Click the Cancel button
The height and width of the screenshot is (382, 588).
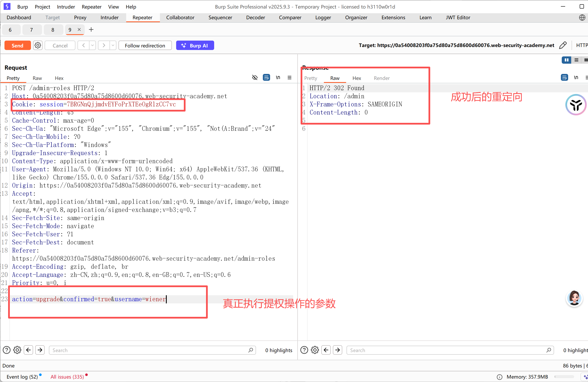pyautogui.click(x=60, y=46)
